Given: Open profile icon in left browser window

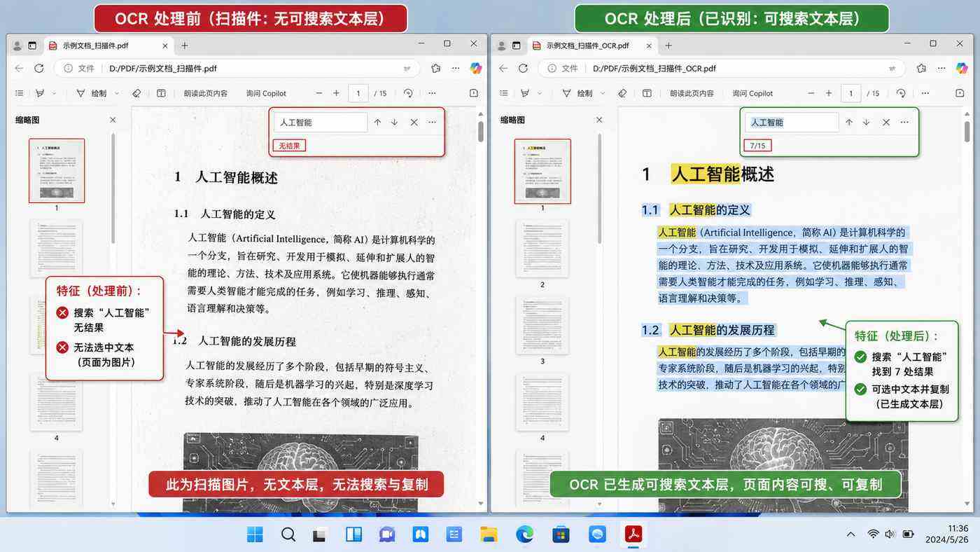Looking at the screenshot, I should (x=17, y=46).
